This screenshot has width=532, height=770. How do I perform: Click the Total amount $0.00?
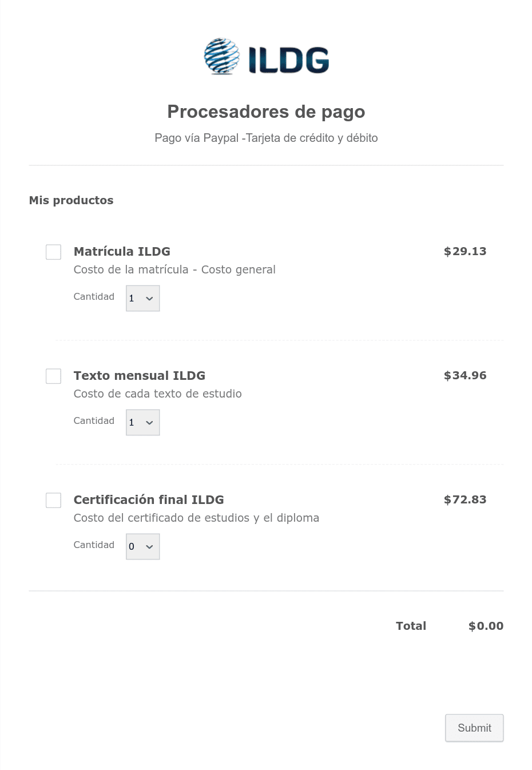coord(486,626)
